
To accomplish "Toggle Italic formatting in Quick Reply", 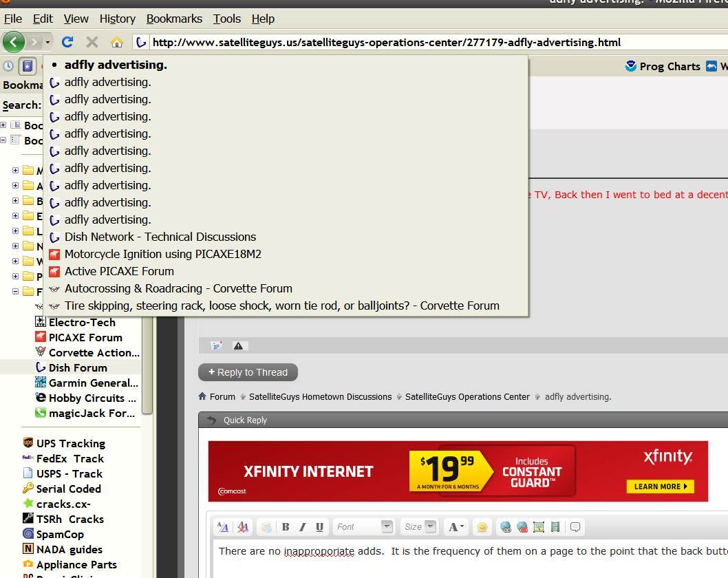I will coord(302,527).
